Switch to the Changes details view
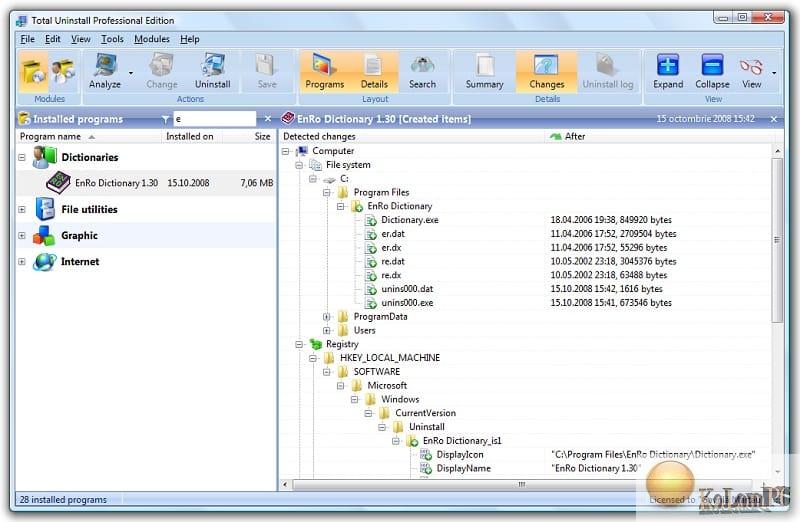The width and height of the screenshot is (800, 522). pos(546,71)
